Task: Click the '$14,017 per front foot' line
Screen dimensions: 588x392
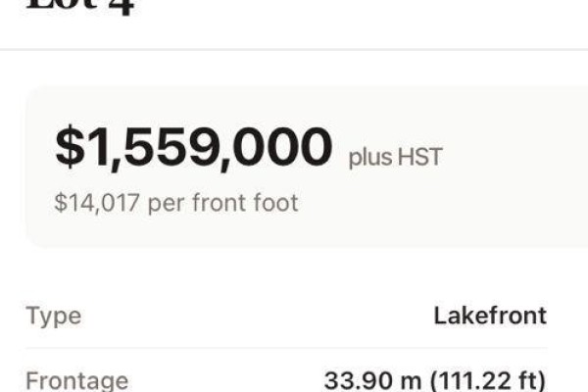Action: (x=176, y=203)
